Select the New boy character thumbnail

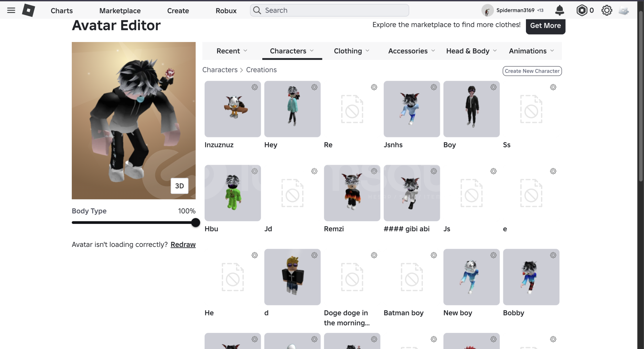[x=472, y=277]
